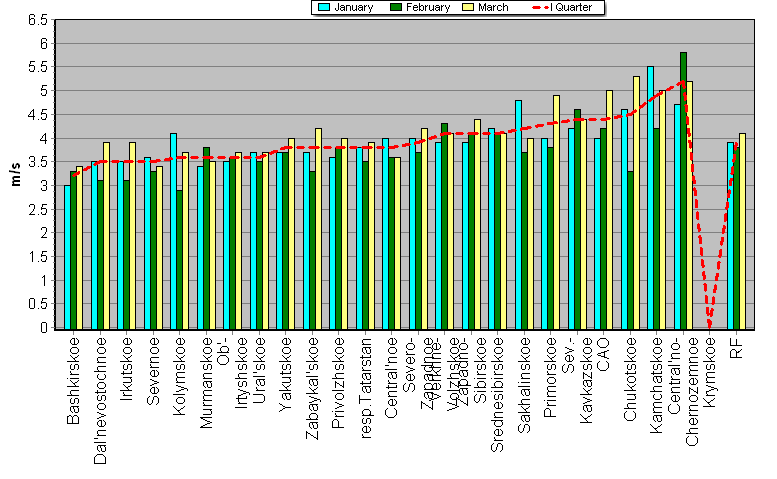Select the January legend label
The height and width of the screenshot is (479, 777).
[x=353, y=7]
